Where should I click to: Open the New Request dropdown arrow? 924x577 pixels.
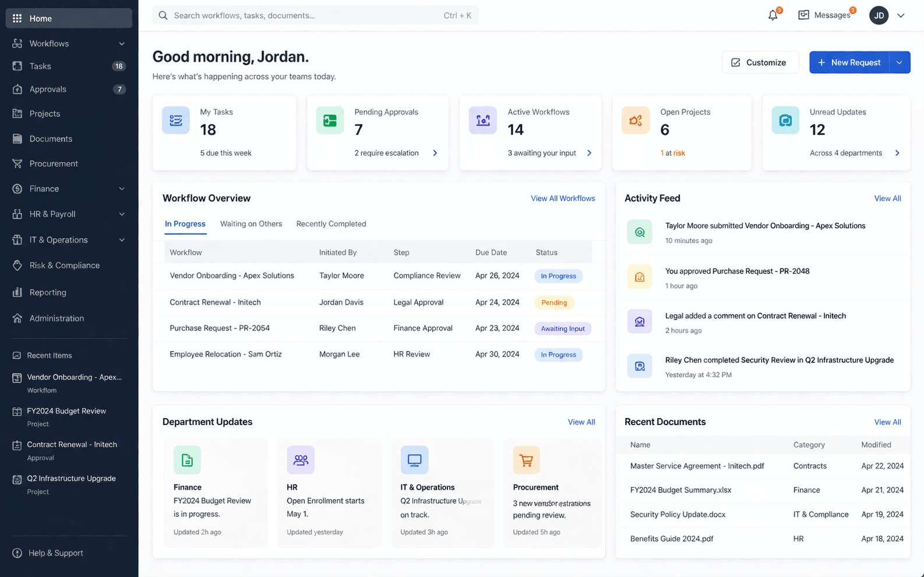click(x=900, y=62)
